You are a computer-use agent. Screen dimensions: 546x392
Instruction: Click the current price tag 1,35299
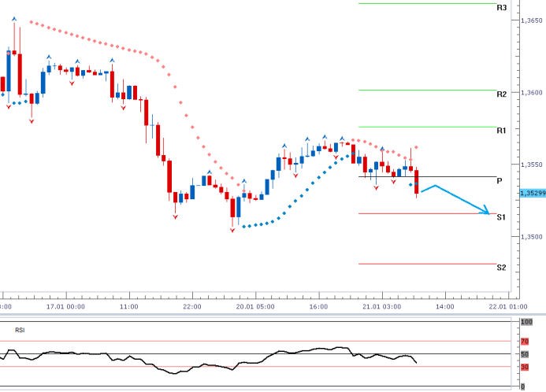click(533, 193)
